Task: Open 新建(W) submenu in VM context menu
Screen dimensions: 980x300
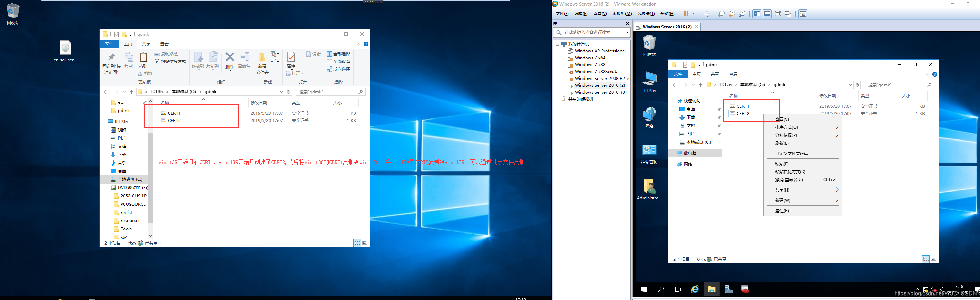Action: coord(803,200)
